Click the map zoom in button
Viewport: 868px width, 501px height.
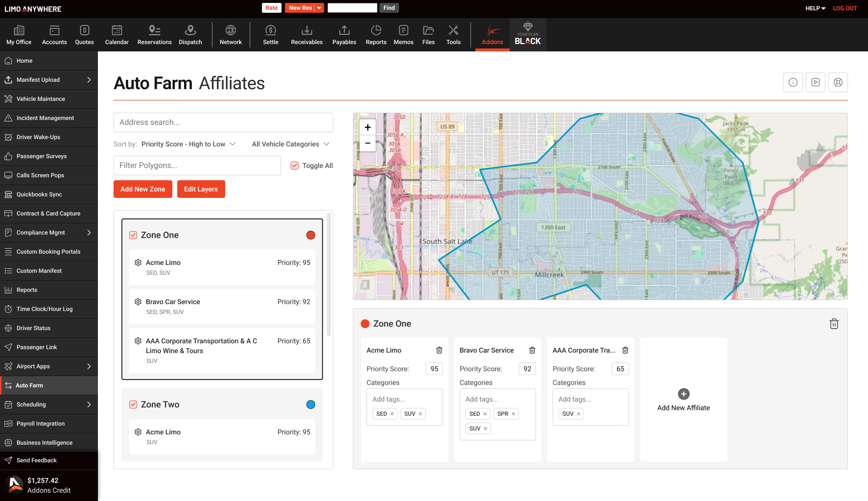click(368, 127)
